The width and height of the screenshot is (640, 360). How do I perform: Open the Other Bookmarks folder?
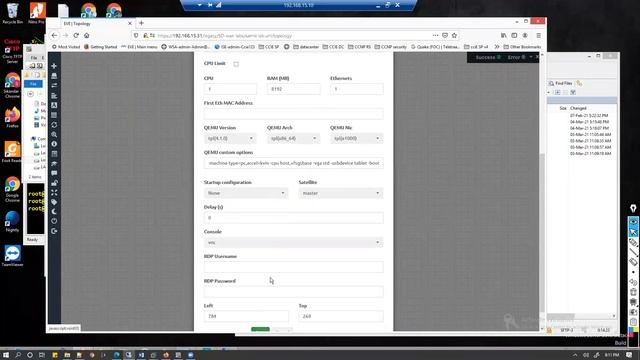tap(522, 47)
